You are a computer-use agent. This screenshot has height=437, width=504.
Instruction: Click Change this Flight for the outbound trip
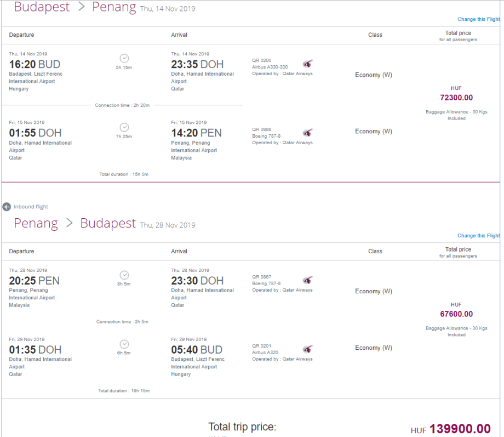pos(478,19)
